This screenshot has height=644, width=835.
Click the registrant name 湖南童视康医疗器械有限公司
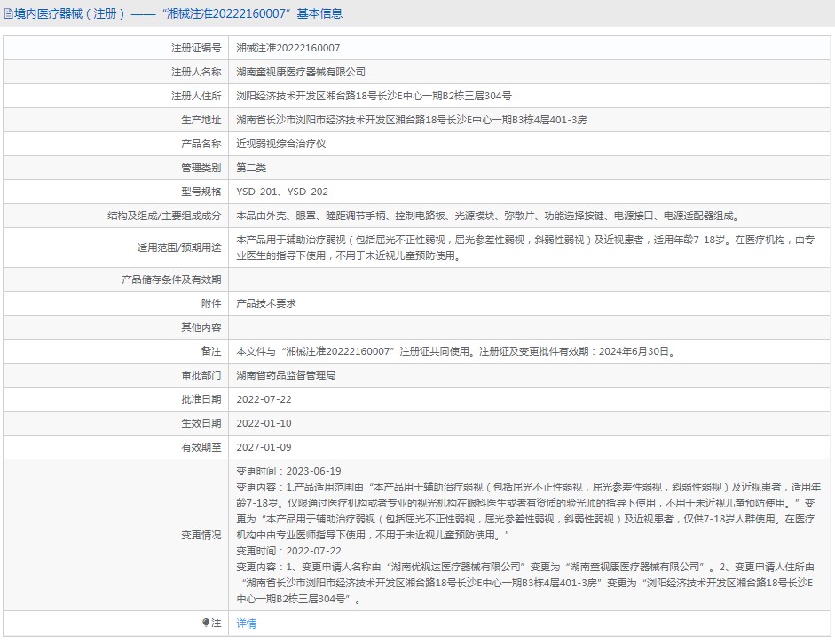point(300,72)
